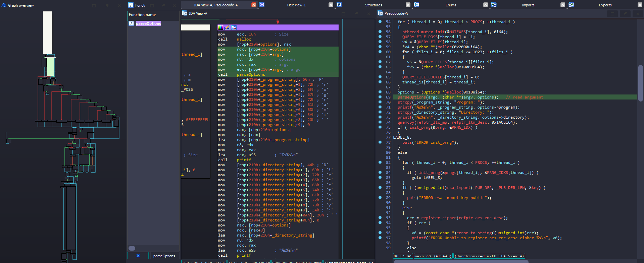Select parseOptions in the Functions list

(148, 23)
